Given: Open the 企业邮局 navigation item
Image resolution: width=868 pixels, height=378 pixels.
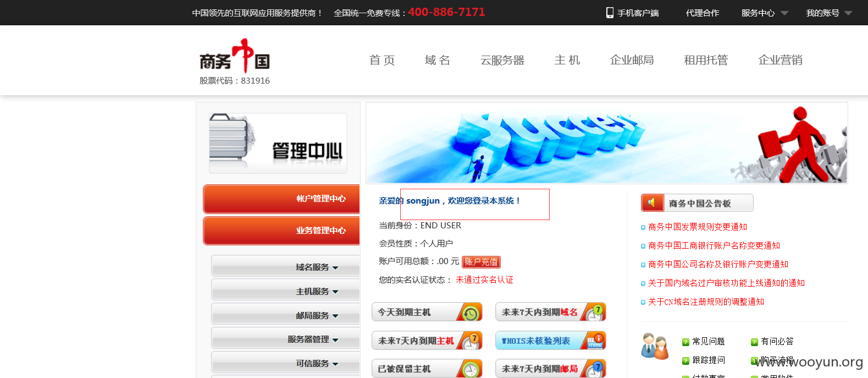Looking at the screenshot, I should coord(632,60).
